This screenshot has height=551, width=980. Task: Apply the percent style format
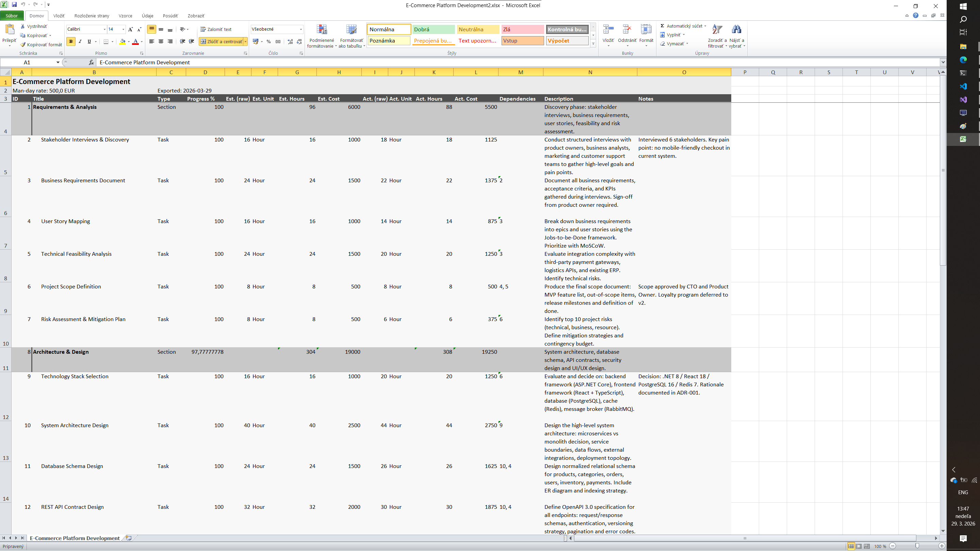tap(268, 41)
